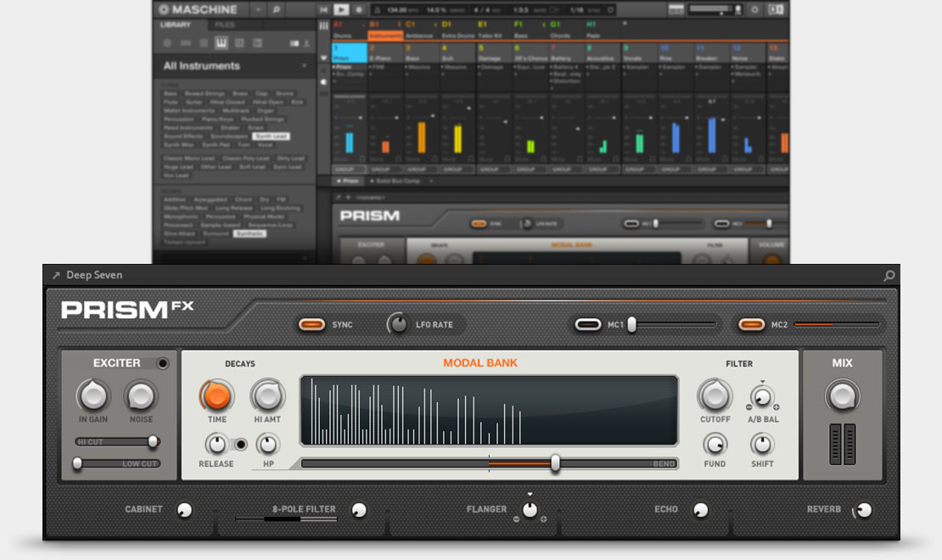
Task: Click the BEND slider handle
Action: point(555,463)
